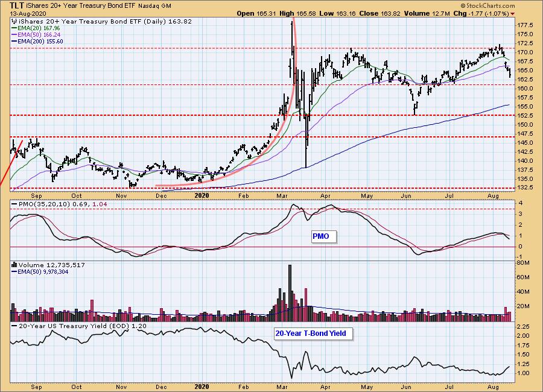Click the 2.25 yield axis label

point(523,326)
